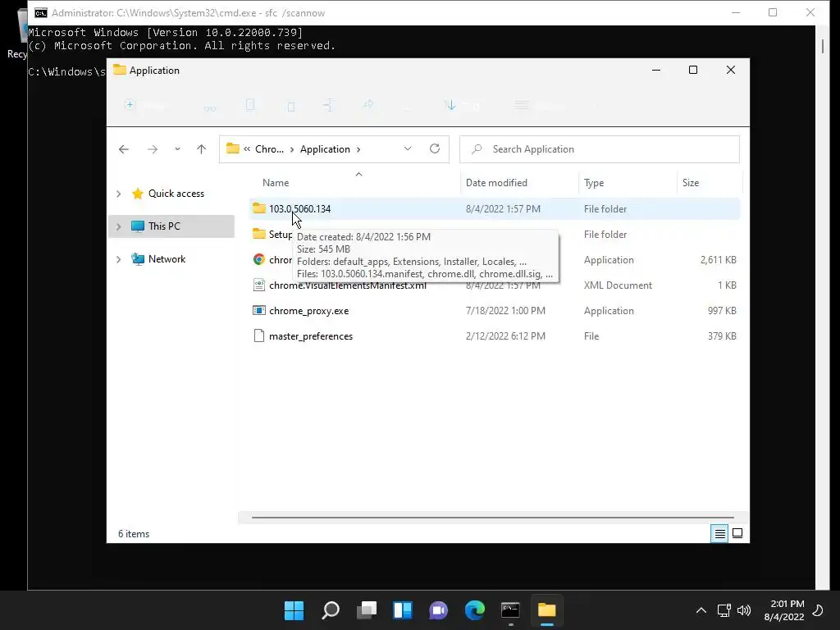
Task: Click the 379 KB size cell
Action: pyautogui.click(x=722, y=336)
